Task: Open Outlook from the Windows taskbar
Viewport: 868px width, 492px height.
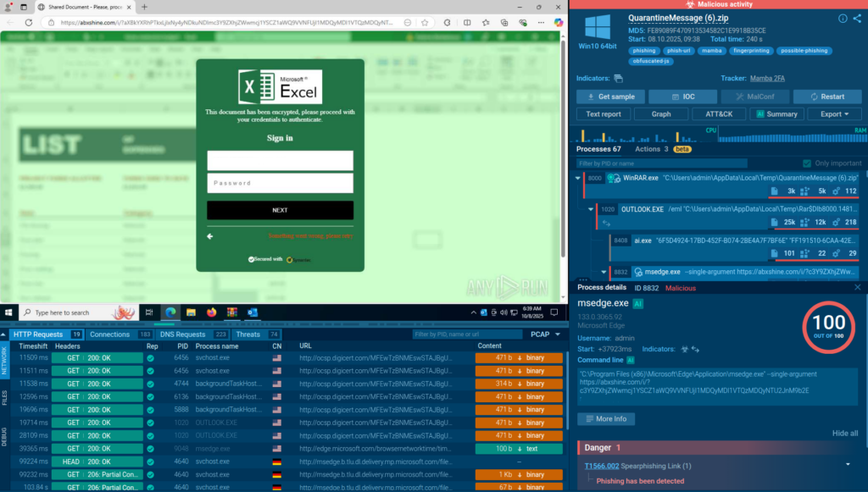Action: (252, 312)
